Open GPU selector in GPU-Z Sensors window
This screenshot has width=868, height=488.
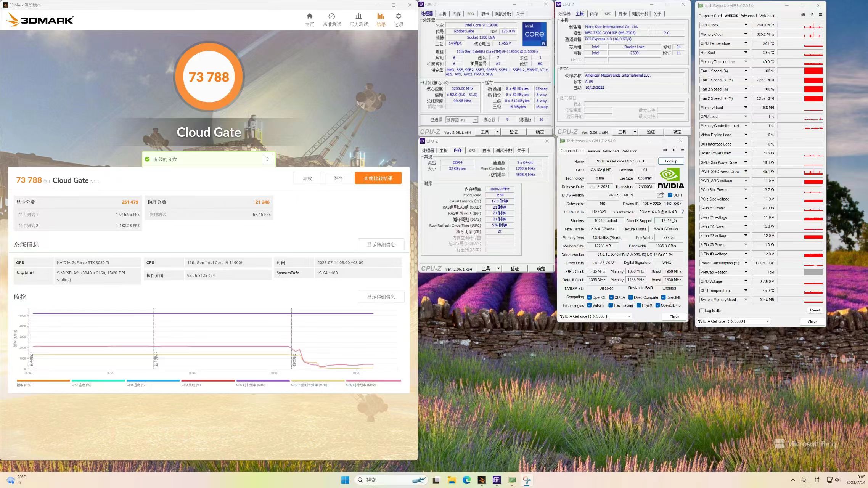[733, 321]
